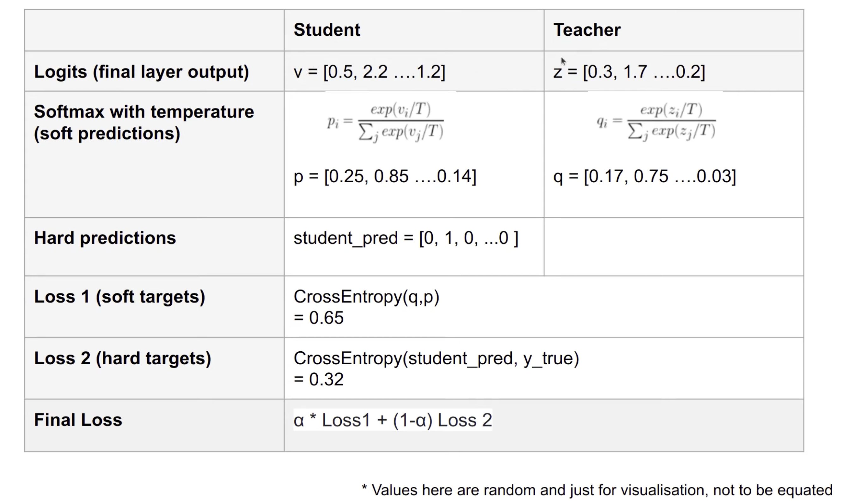Click the footnote about random values
Viewport: 868px width, 503px height.
click(x=597, y=490)
